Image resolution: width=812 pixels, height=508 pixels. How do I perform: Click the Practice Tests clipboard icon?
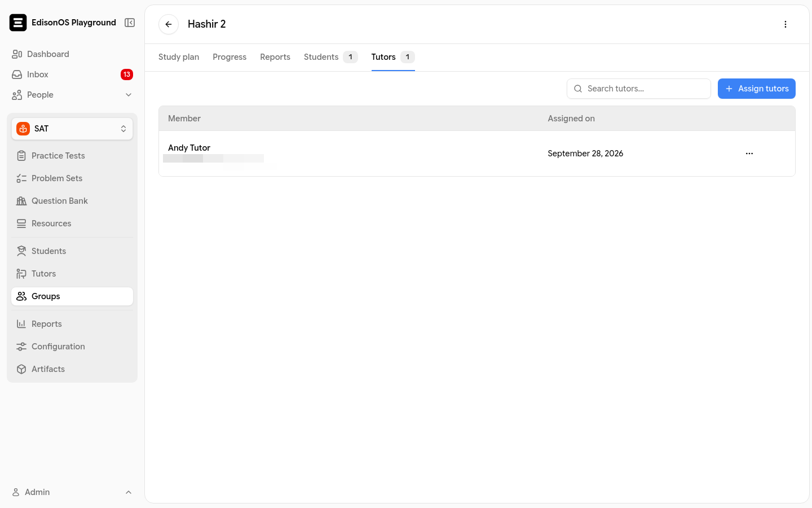coord(21,156)
